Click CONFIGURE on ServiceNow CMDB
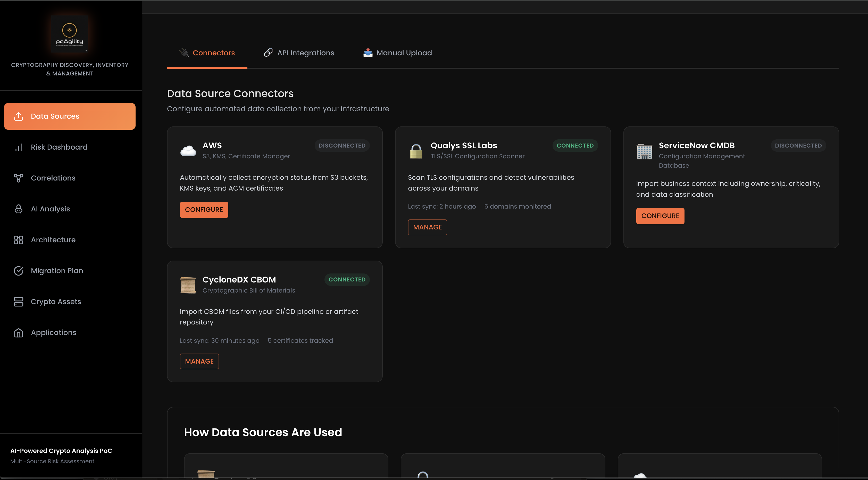The height and width of the screenshot is (480, 868). (660, 216)
